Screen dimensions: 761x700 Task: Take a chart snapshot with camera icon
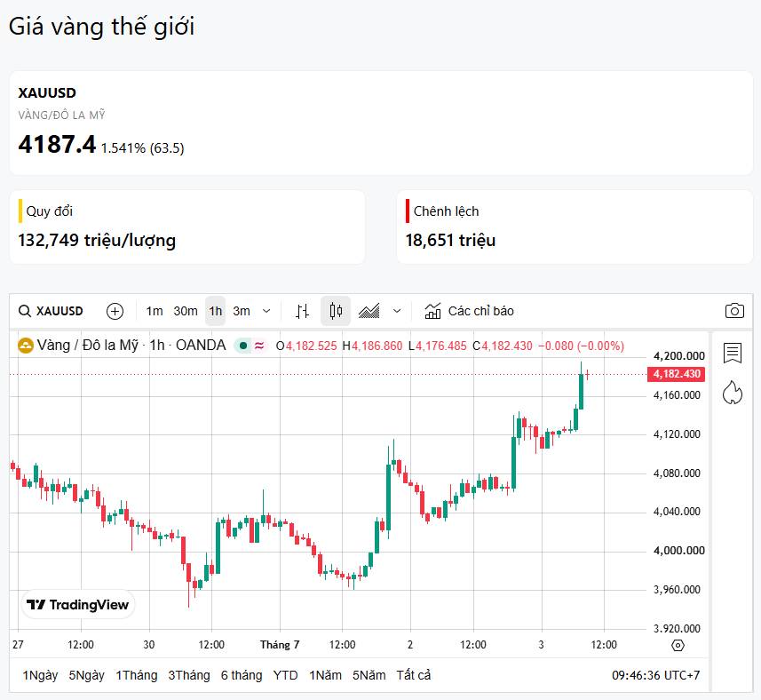(x=734, y=311)
